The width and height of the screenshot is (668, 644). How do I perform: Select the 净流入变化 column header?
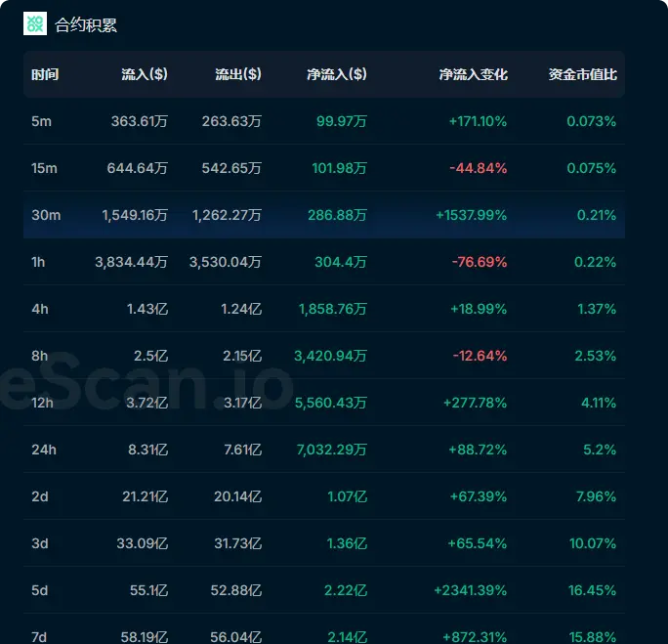pos(474,74)
